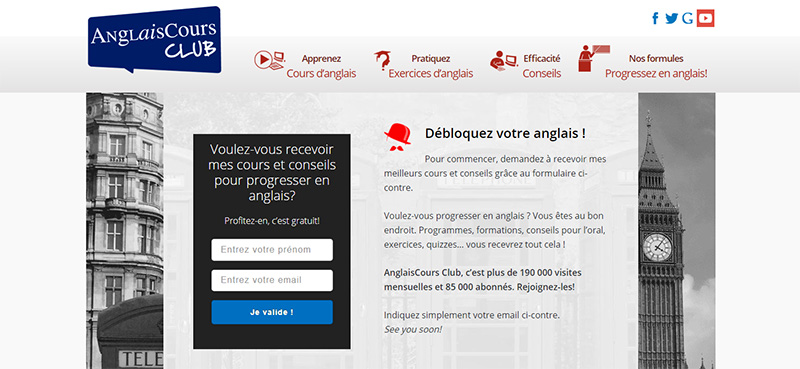Click the question mark graduate icon
Screen dimensions: 800x369
tap(382, 61)
